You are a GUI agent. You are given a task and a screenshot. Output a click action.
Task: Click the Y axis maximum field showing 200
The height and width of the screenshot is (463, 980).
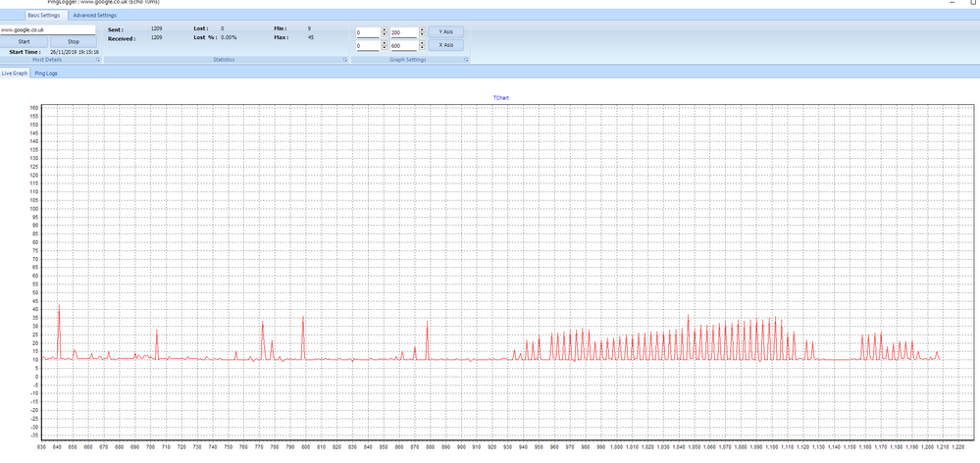tap(403, 32)
